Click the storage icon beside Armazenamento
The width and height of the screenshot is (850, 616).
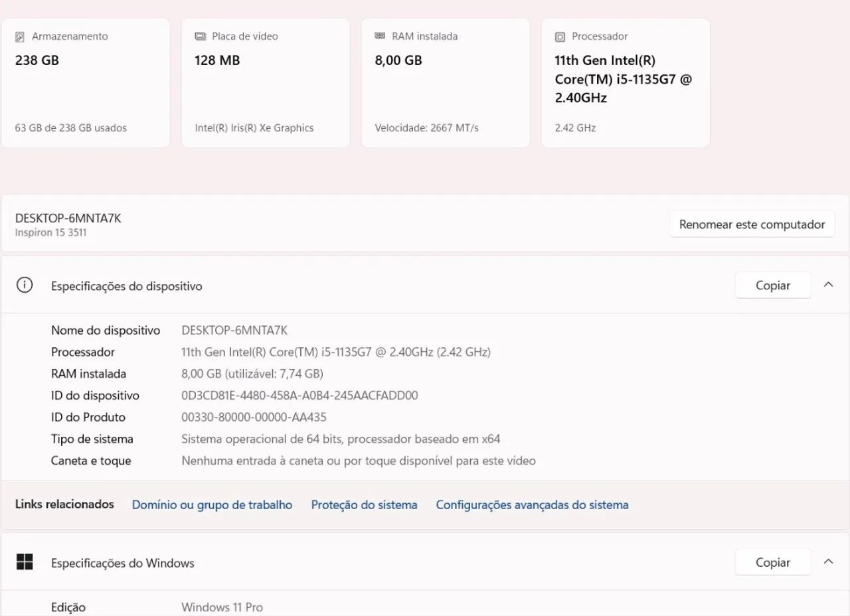click(x=20, y=37)
